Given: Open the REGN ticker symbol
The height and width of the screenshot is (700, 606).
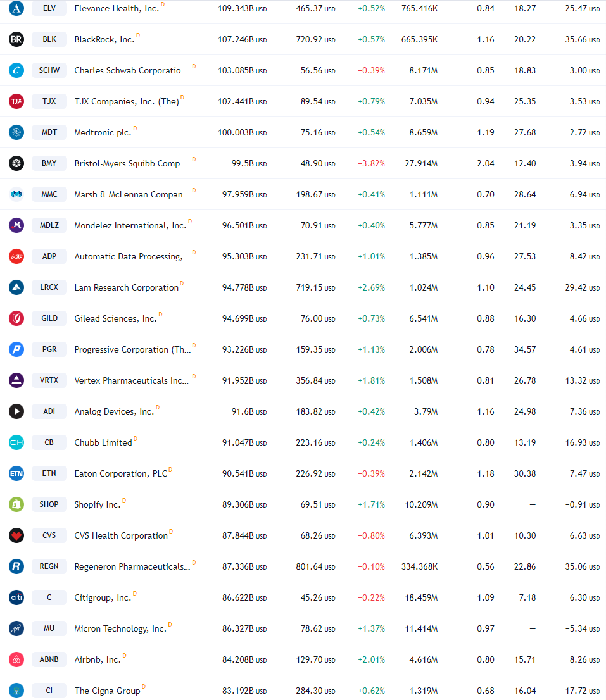Looking at the screenshot, I should point(49,566).
